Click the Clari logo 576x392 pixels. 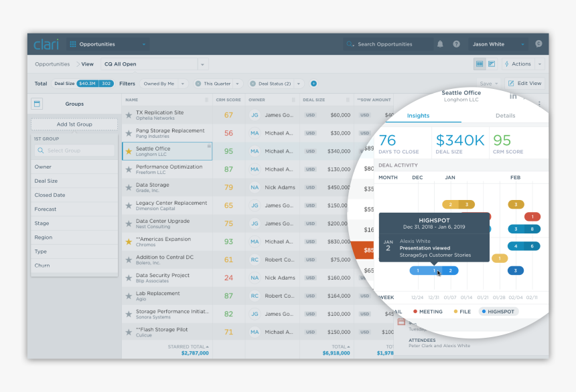[46, 44]
